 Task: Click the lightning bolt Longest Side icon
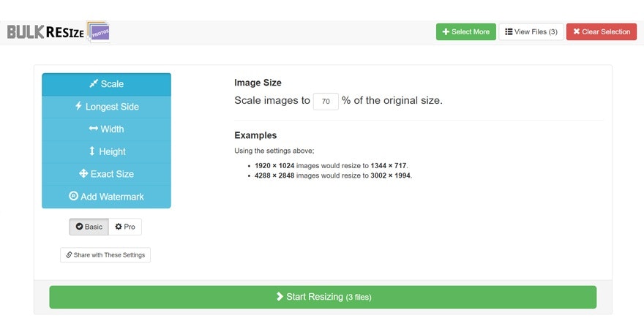coord(78,106)
